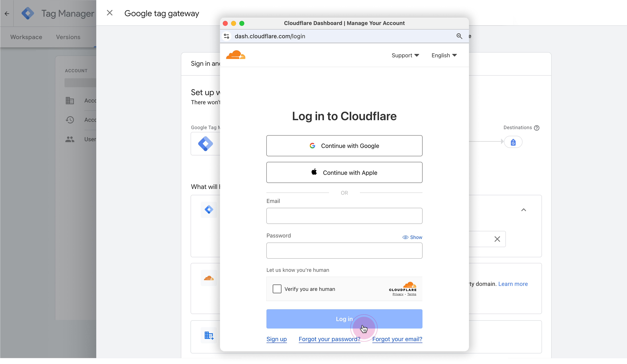Screen dimensions: 627x364
Task: Open site settings icon in Cloudflare address bar
Action: tap(226, 36)
